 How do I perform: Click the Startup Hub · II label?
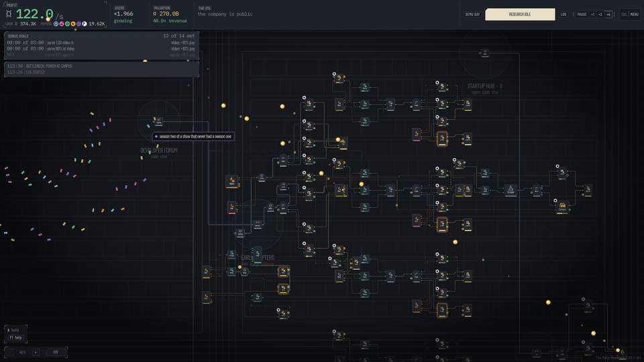[485, 86]
